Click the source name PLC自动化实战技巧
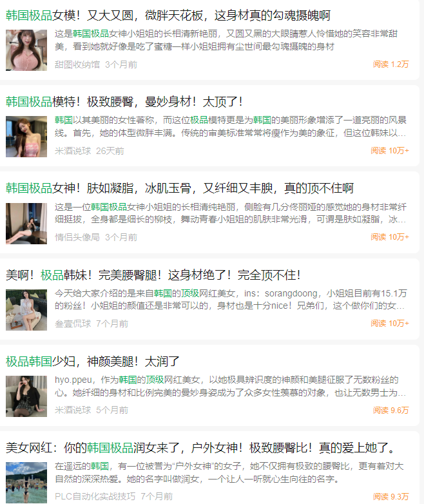 coord(95,497)
